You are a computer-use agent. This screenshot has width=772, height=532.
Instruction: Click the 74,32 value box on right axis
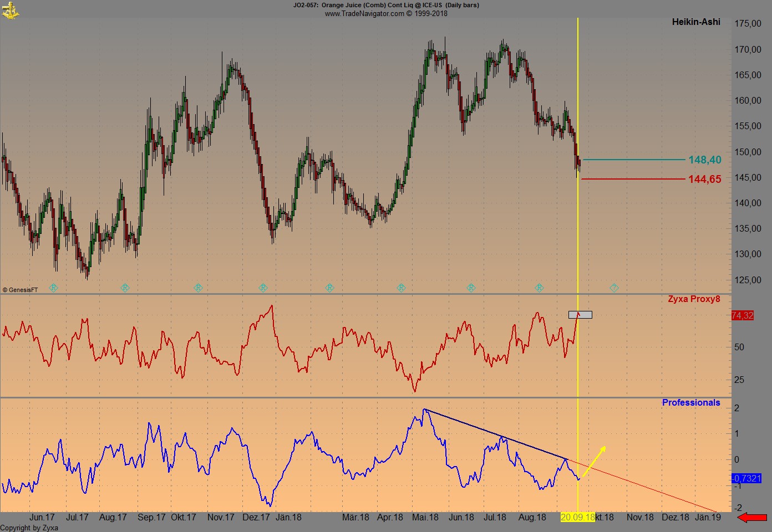coord(743,315)
